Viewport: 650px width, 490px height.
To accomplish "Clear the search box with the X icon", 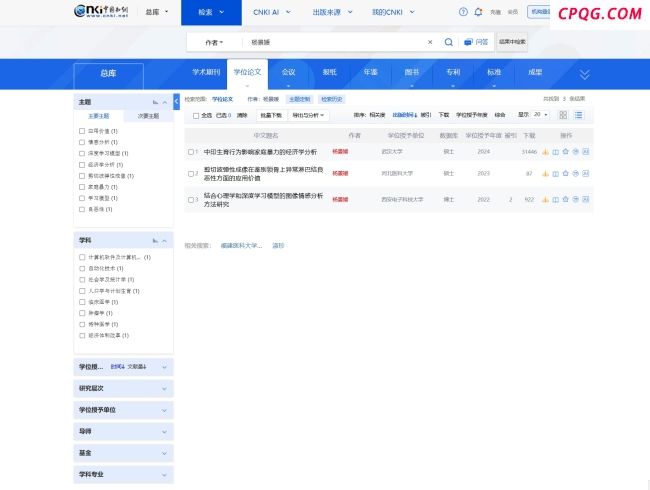I will tap(430, 42).
